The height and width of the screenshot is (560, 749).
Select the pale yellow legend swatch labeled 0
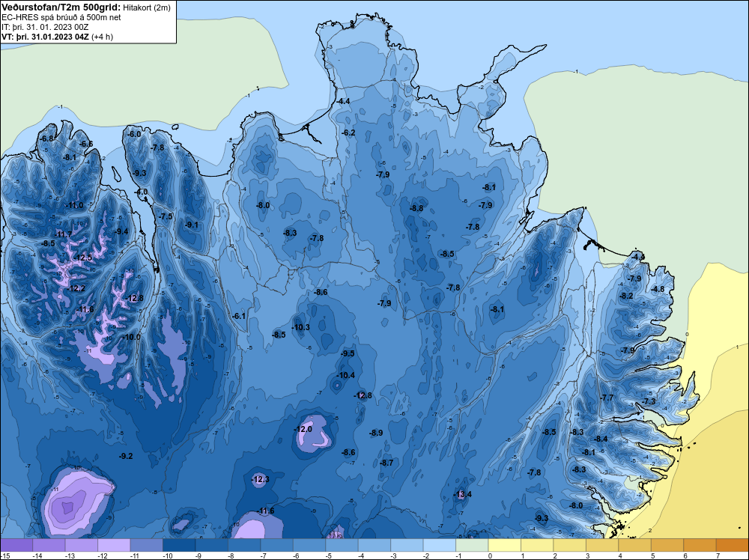504,545
